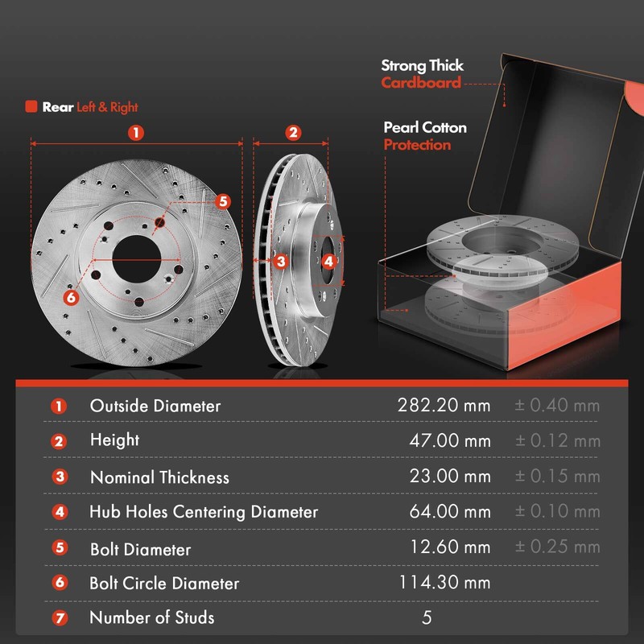The image size is (644, 644).
Task: Select the number 4 hub hole marker
Action: pyautogui.click(x=329, y=261)
